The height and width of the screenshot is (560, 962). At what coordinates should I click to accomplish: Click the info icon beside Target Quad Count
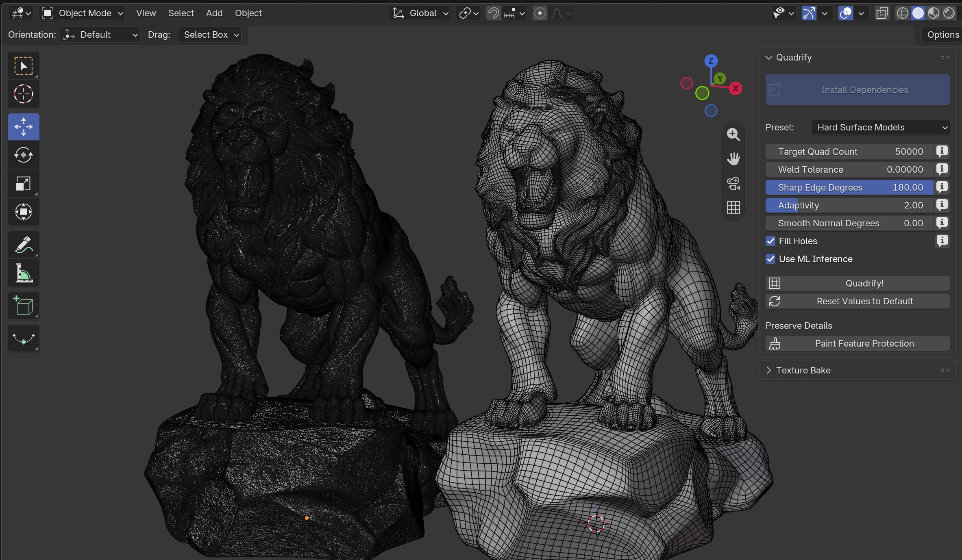pos(942,152)
